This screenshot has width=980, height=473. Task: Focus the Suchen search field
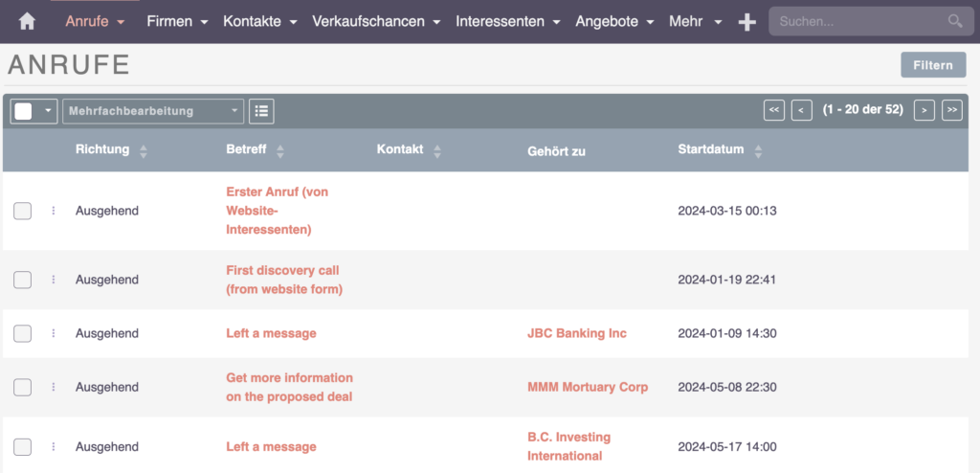tap(861, 21)
